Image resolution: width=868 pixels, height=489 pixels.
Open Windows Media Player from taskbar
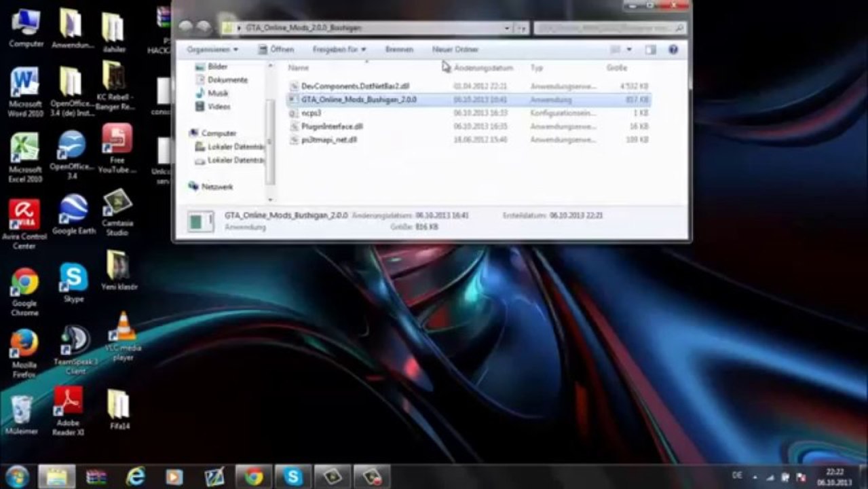[174, 477]
